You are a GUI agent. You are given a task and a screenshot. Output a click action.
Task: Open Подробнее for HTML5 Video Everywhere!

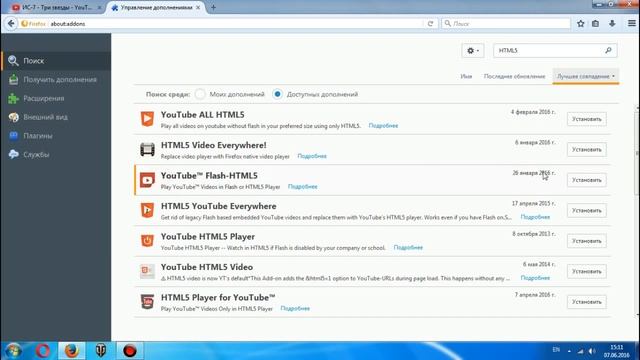tap(312, 156)
